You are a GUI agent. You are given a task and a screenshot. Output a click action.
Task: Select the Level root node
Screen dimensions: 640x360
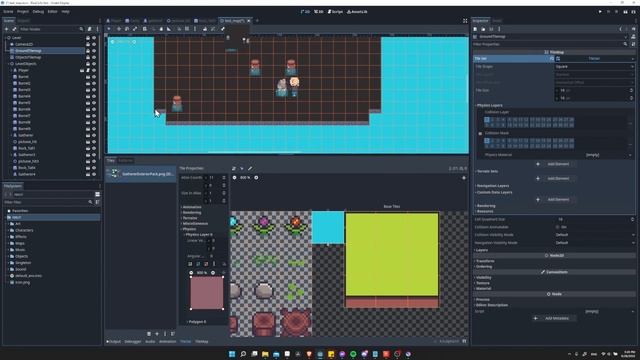coord(17,38)
